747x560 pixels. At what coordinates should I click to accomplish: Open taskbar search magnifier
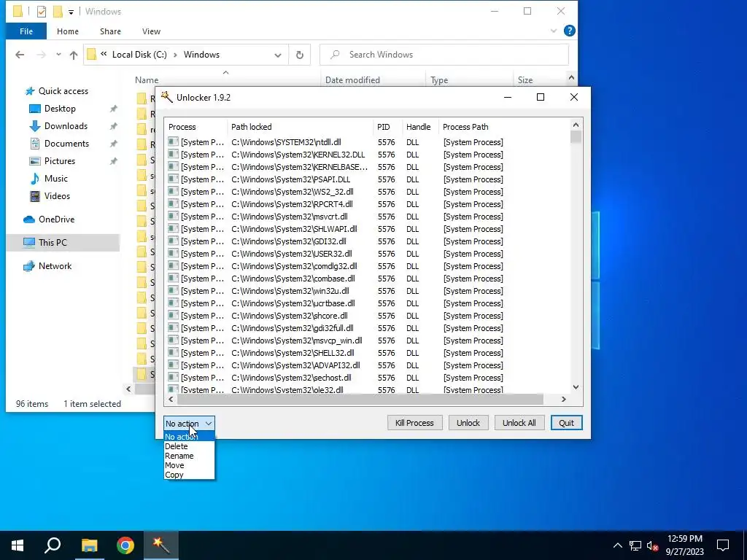tap(53, 545)
